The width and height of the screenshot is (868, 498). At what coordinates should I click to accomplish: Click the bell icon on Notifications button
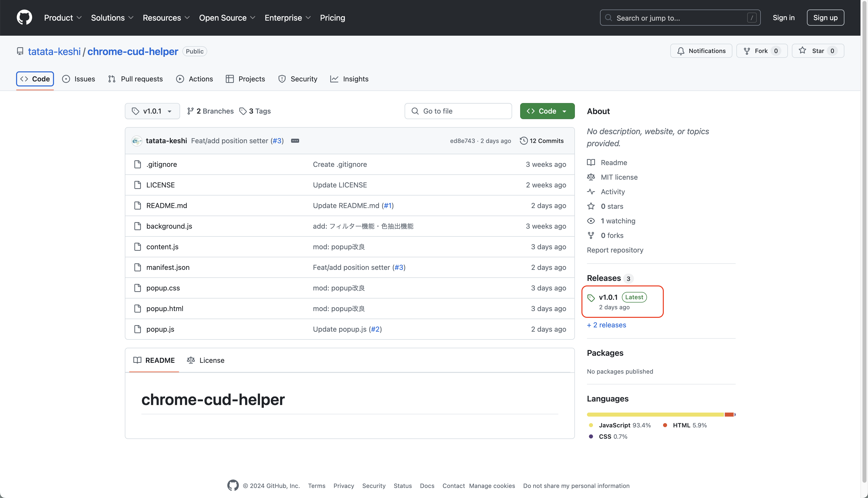tap(681, 51)
